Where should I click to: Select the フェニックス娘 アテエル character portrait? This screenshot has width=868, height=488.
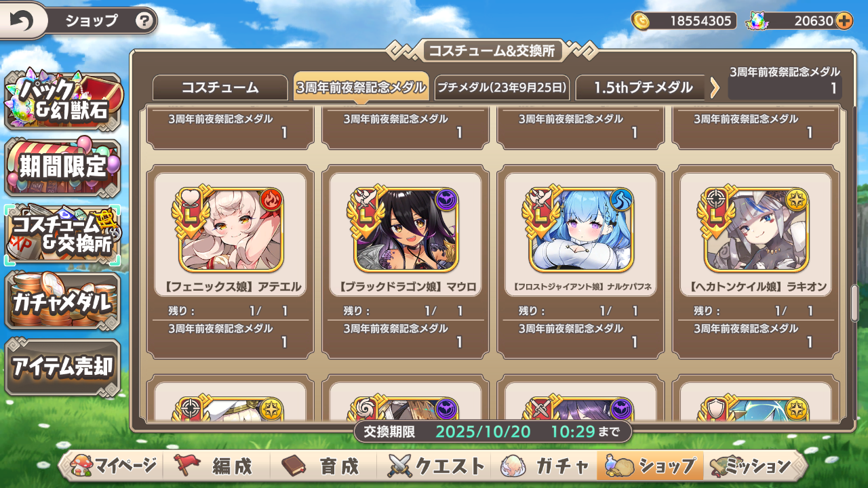[x=231, y=230]
